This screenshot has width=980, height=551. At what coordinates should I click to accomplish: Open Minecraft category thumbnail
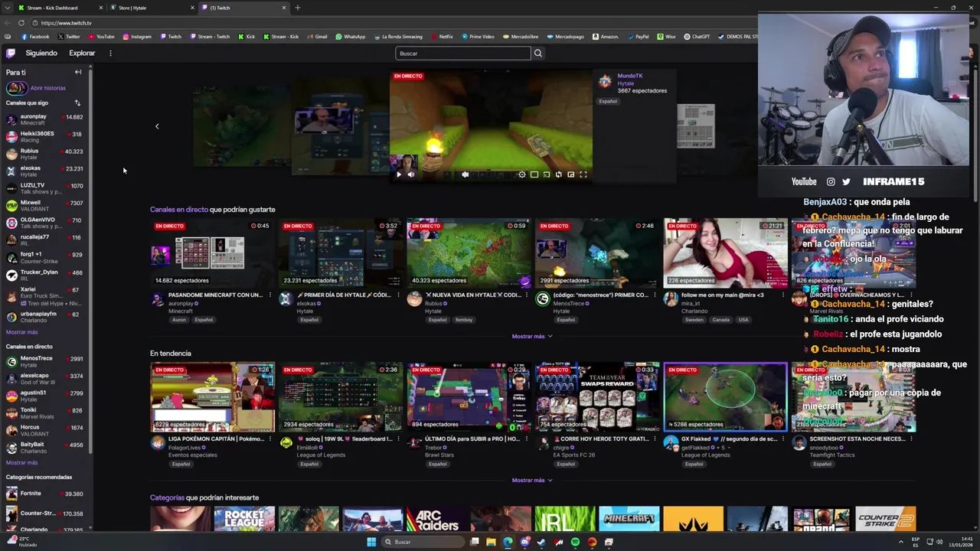[x=629, y=519]
